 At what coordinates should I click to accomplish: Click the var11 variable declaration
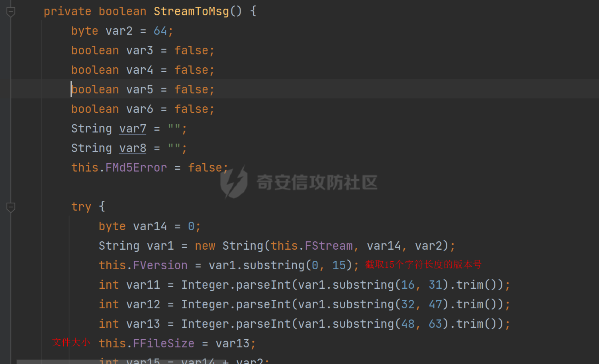point(143,285)
